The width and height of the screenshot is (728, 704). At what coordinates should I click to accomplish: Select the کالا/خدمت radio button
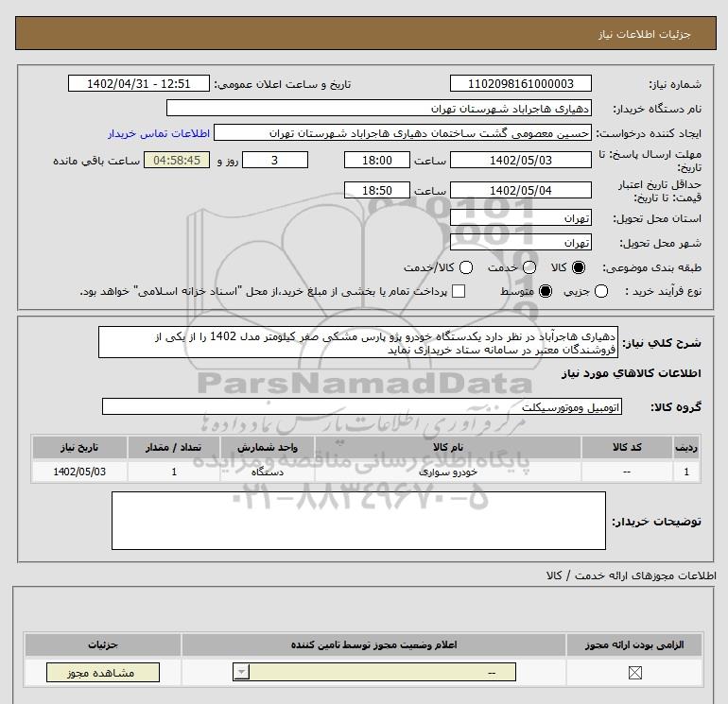pos(466,267)
